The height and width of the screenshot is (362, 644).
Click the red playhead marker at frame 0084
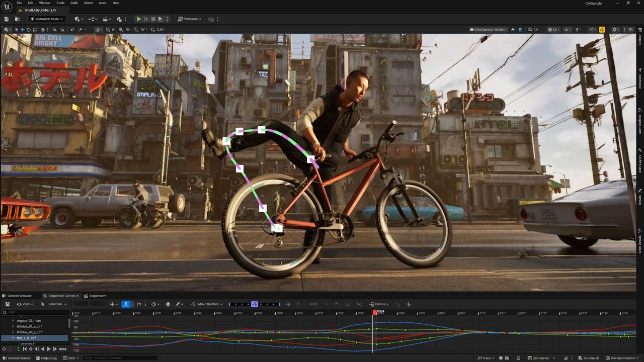[375, 312]
